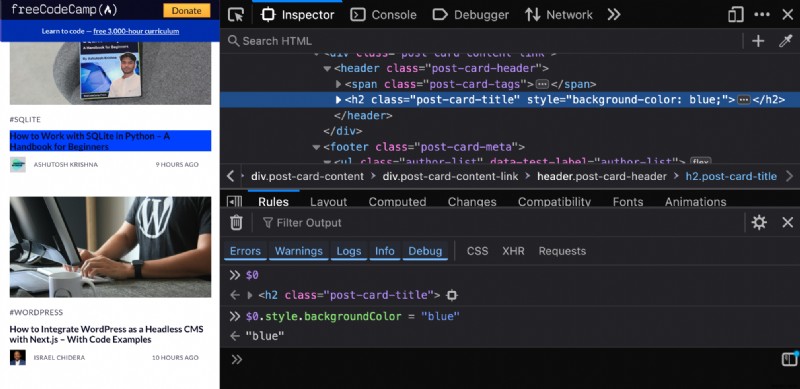Switch console to multi-line editor mode icon

(x=789, y=359)
